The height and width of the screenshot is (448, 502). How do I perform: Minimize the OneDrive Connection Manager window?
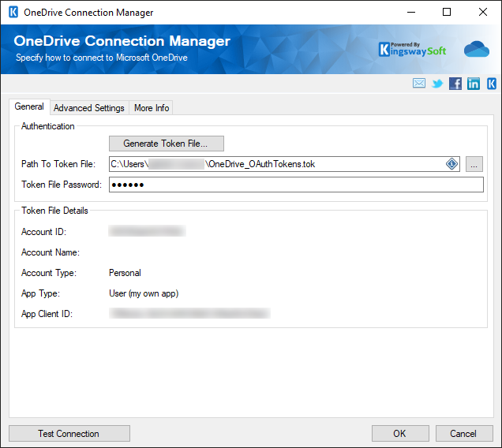411,12
